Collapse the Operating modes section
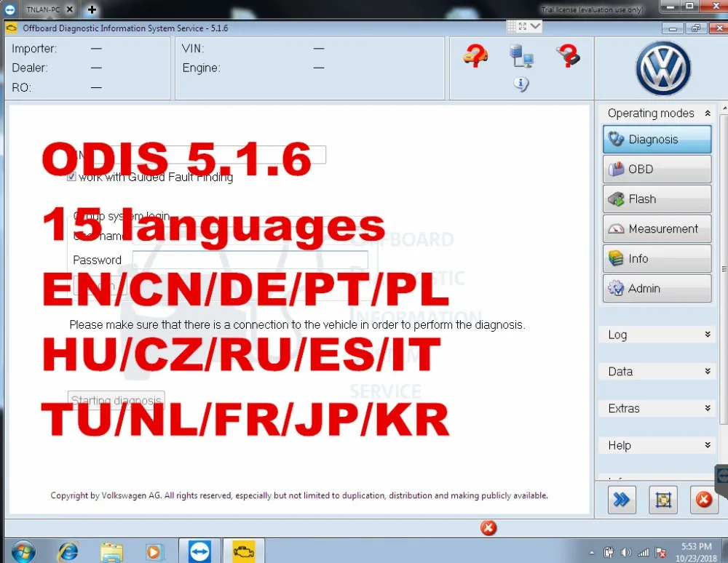Image resolution: width=728 pixels, height=563 pixels. click(x=708, y=113)
